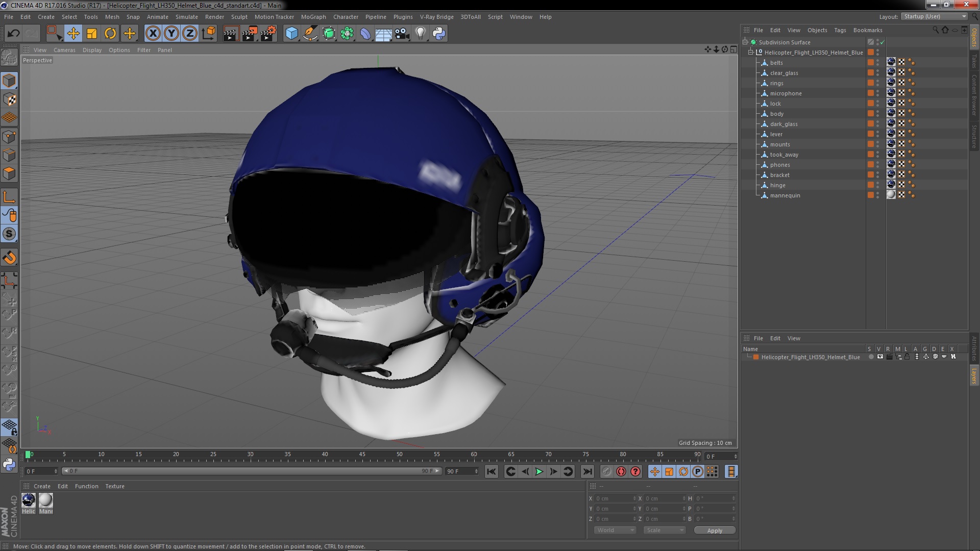Open the Python script icon in toolbar

(x=439, y=34)
